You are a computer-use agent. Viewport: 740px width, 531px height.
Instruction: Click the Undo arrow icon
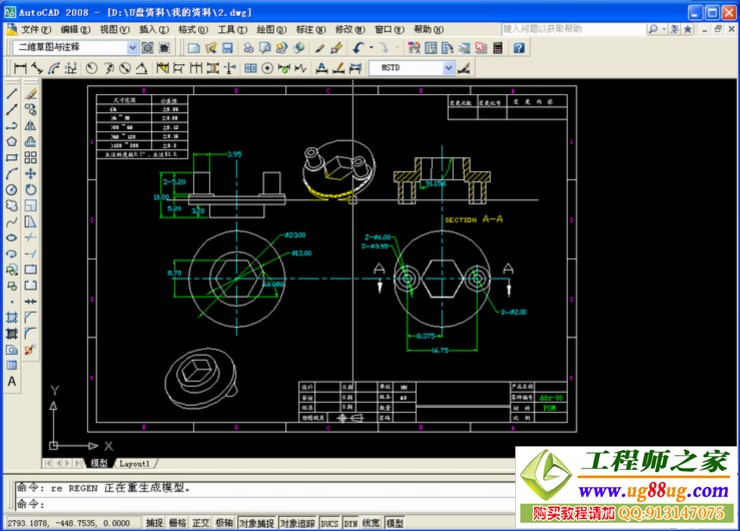pyautogui.click(x=359, y=48)
